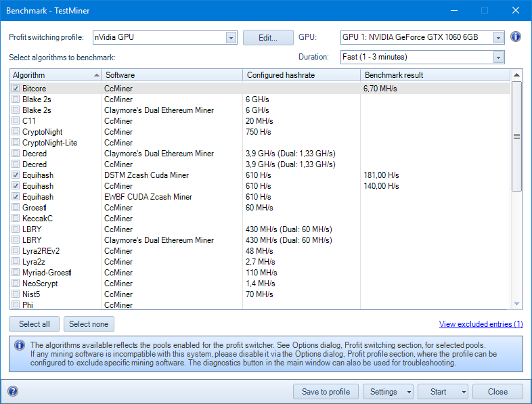532x404 pixels.
Task: Click the scrollbar up arrow
Action: coord(516,75)
